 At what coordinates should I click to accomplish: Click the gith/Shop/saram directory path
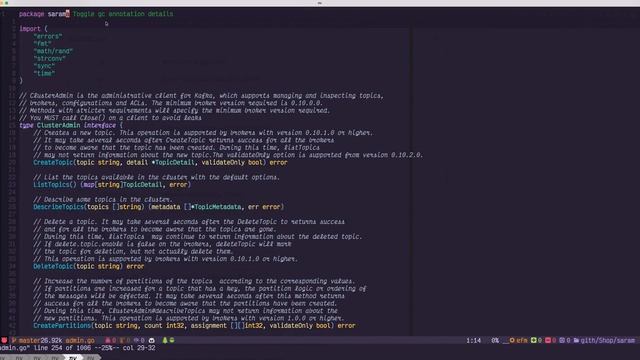[608, 340]
